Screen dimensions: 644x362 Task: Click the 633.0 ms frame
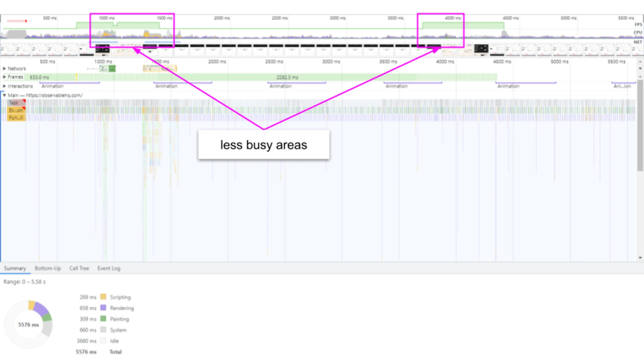pos(39,77)
